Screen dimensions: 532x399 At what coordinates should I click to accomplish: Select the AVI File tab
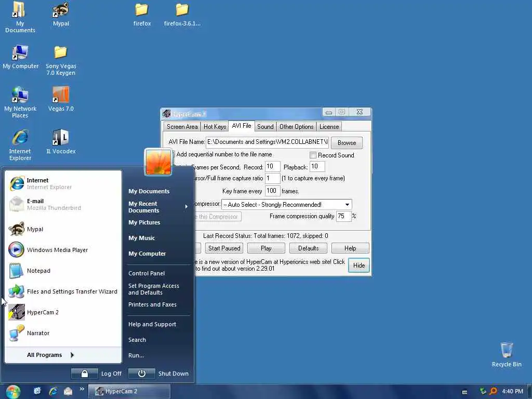(242, 126)
